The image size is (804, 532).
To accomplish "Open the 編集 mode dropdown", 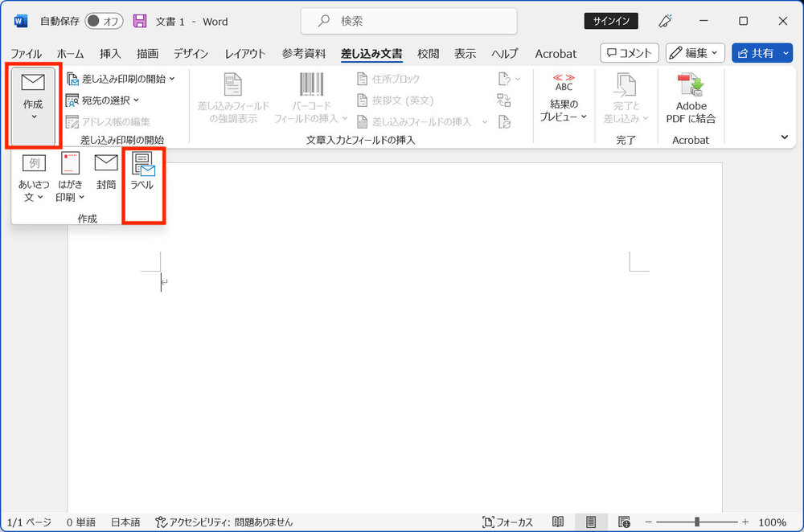I will coord(695,53).
